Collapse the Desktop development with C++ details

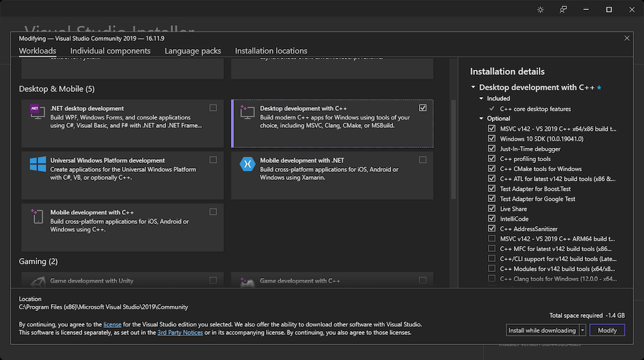(473, 87)
